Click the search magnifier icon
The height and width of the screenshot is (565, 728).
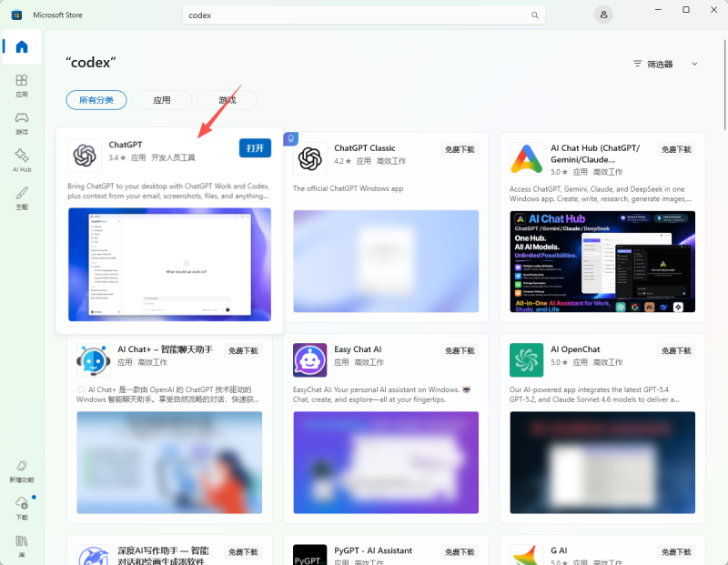coord(535,15)
